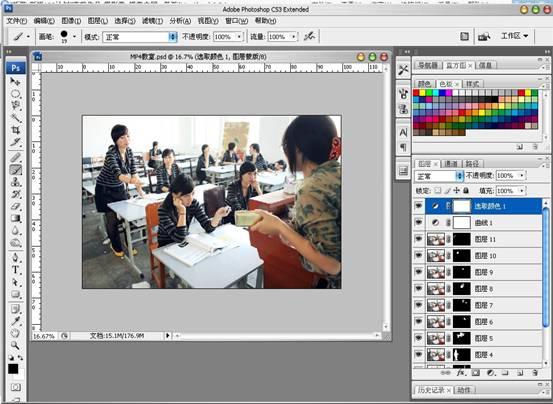The image size is (553, 404).
Task: Open the brush mode 正常 dropdown
Action: [x=140, y=37]
